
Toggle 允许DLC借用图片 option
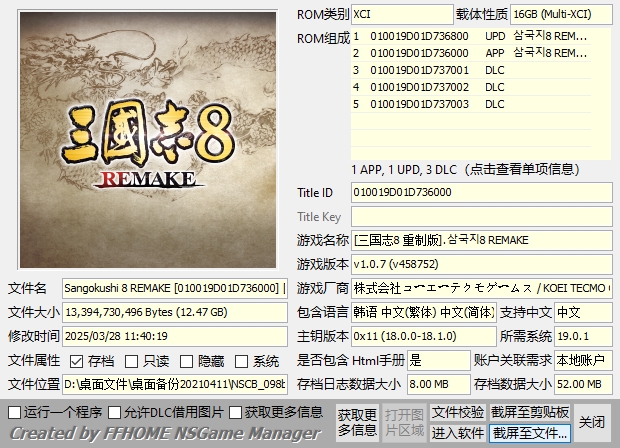115,412
